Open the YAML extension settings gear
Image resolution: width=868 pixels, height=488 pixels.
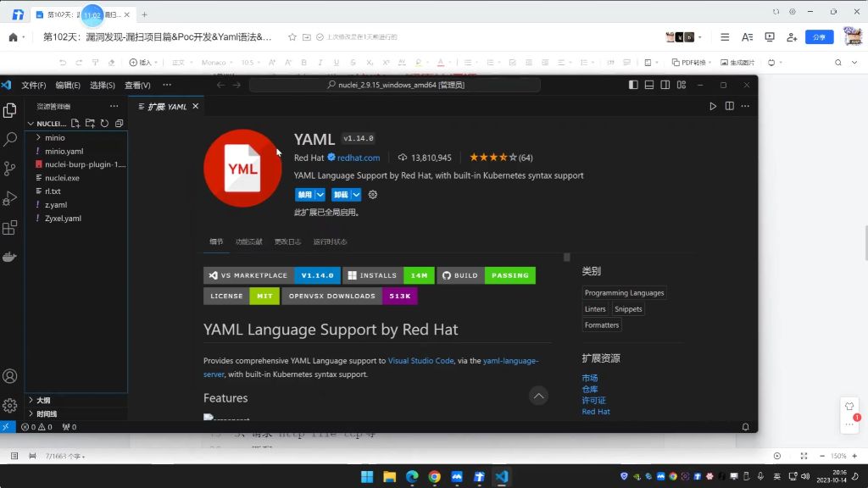(x=373, y=195)
